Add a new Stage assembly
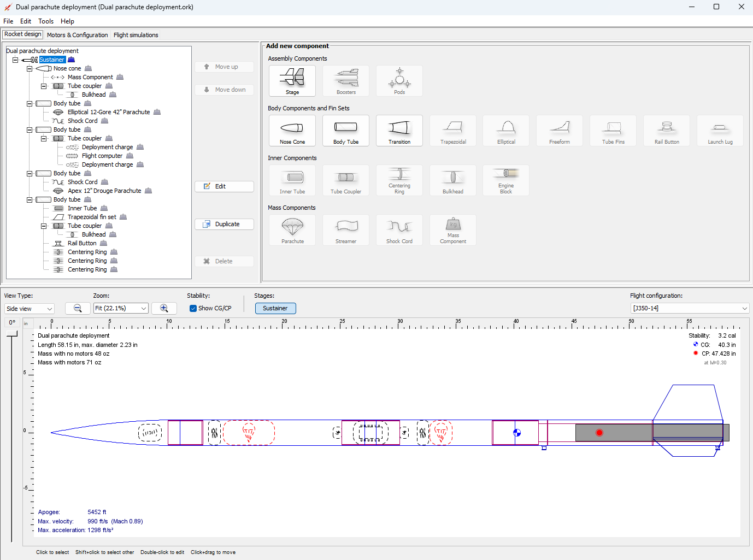This screenshot has width=753, height=560. pyautogui.click(x=292, y=81)
